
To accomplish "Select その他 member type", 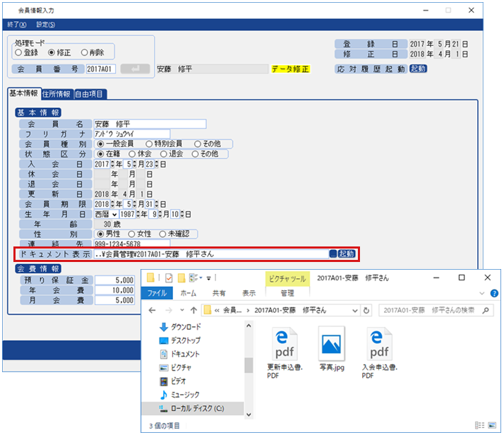I will [208, 144].
